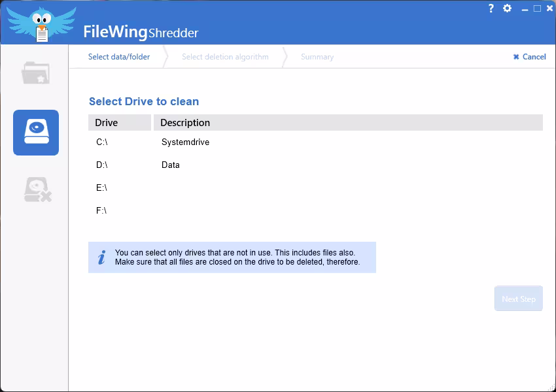Open settings gear icon
The height and width of the screenshot is (392, 556).
[508, 8]
